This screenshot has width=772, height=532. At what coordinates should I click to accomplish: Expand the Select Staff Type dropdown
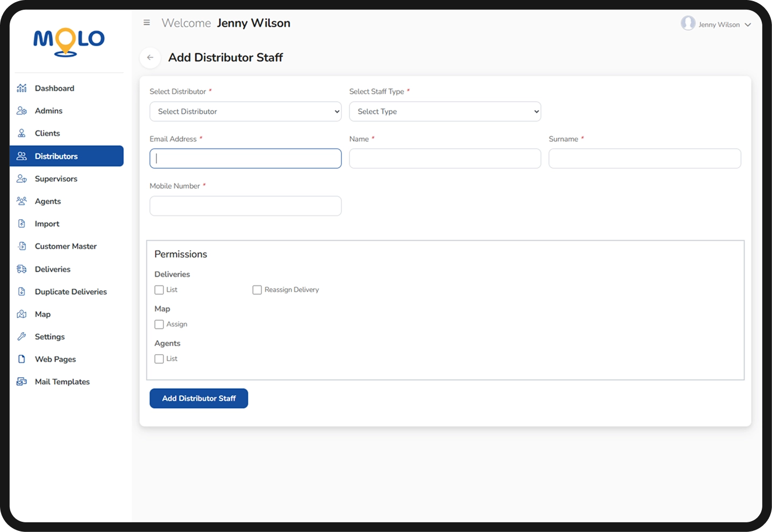[445, 111]
